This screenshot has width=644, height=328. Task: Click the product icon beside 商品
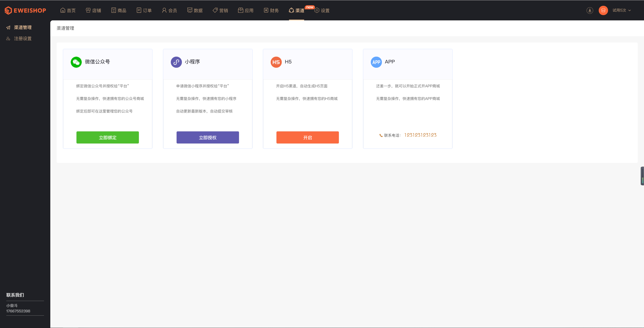tap(113, 10)
